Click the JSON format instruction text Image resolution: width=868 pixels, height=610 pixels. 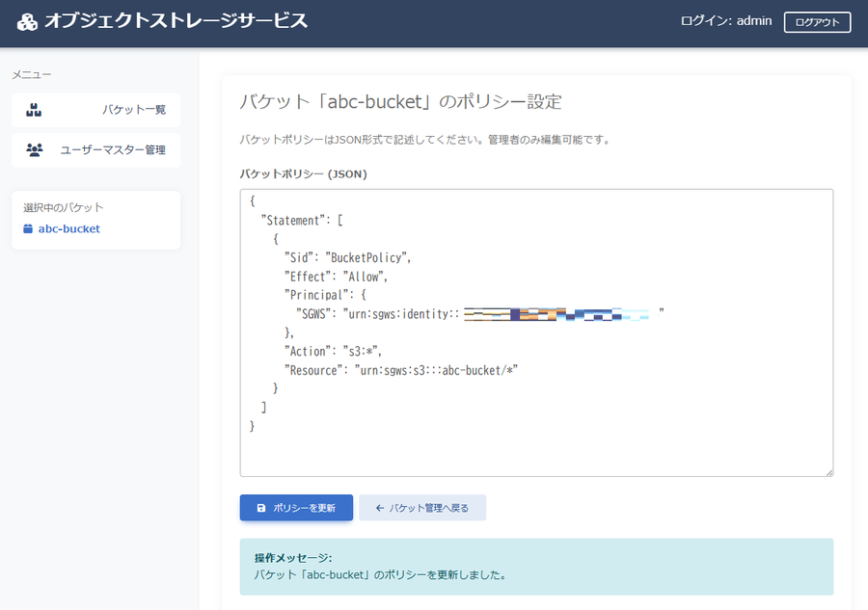tap(425, 140)
